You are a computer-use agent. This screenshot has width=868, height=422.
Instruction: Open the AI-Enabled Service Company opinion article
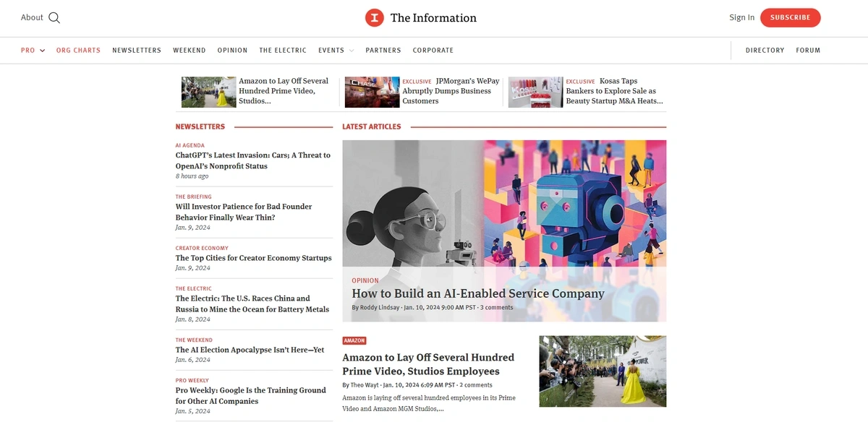point(477,293)
